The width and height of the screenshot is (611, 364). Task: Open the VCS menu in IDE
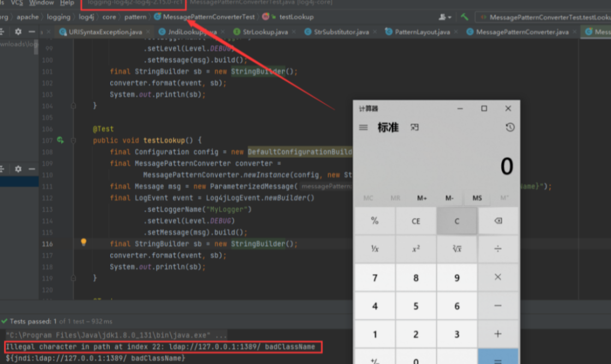click(x=17, y=3)
